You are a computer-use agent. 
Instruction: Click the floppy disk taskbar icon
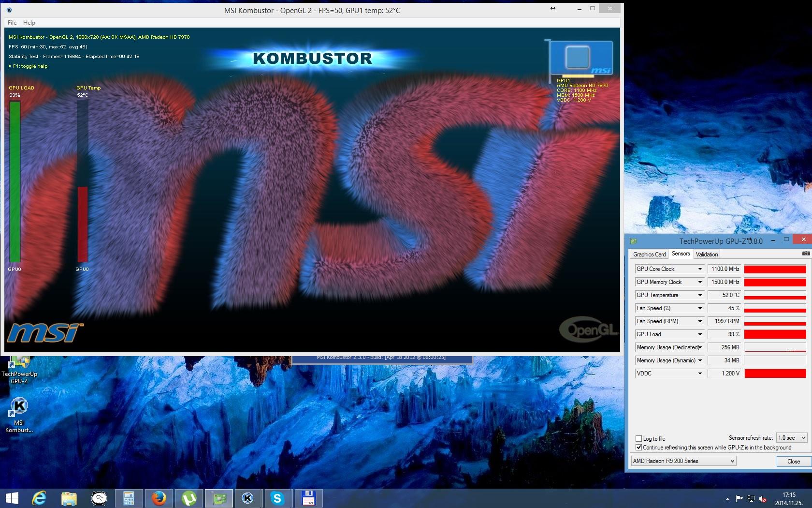coord(308,498)
